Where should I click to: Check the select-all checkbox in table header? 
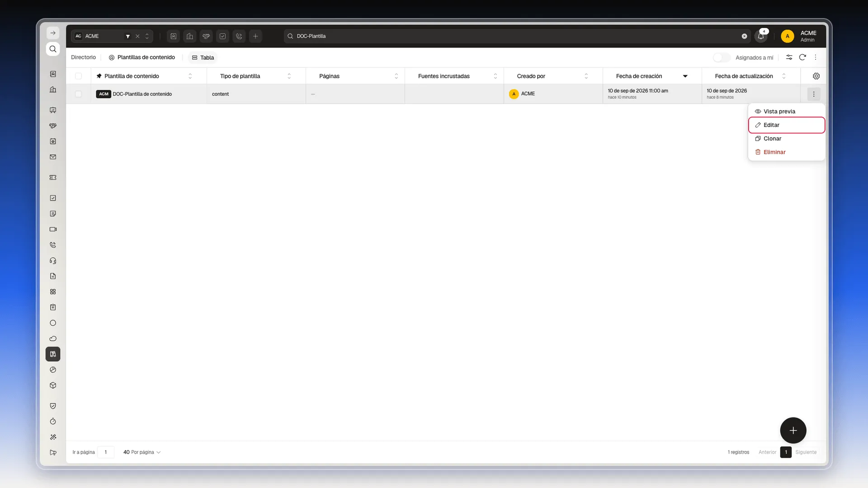coord(78,76)
